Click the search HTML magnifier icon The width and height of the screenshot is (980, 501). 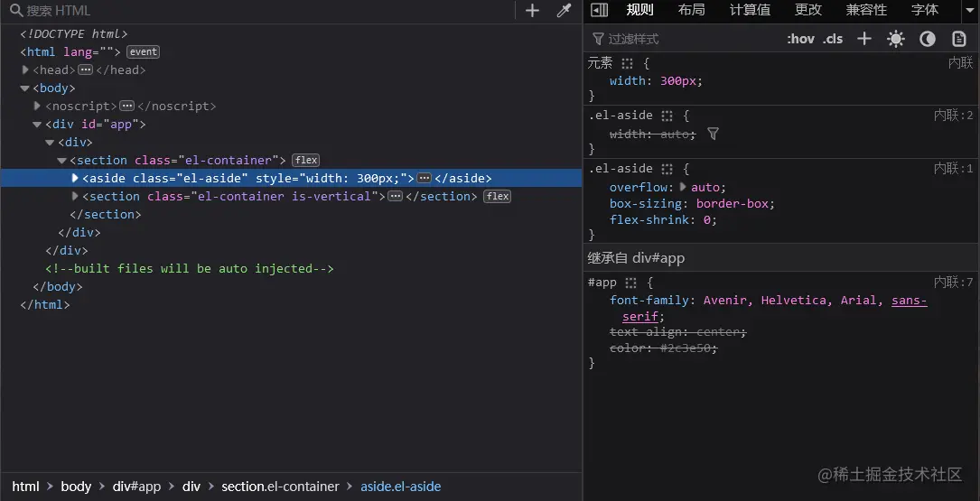[x=16, y=11]
